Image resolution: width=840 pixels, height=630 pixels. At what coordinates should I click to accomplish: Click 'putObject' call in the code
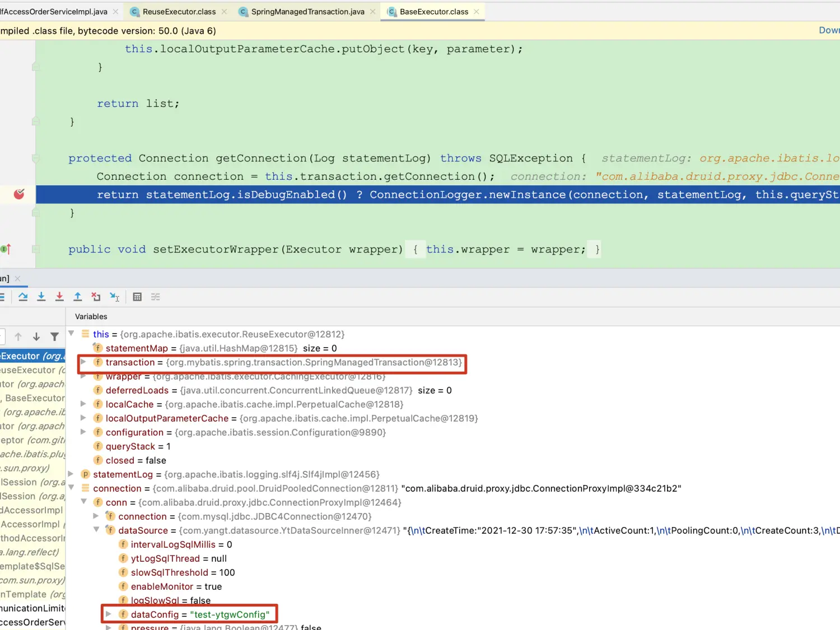coord(373,49)
